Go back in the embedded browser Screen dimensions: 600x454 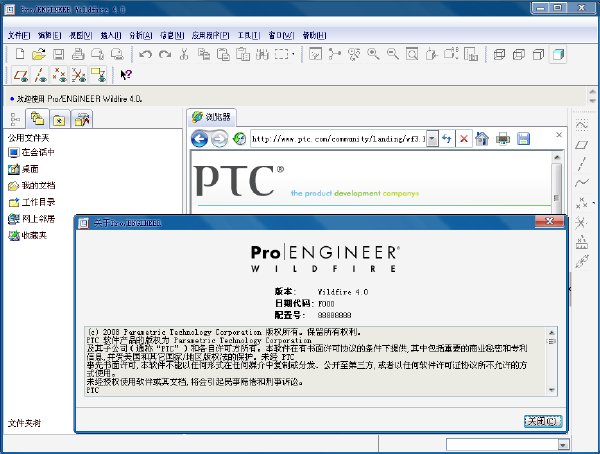199,139
